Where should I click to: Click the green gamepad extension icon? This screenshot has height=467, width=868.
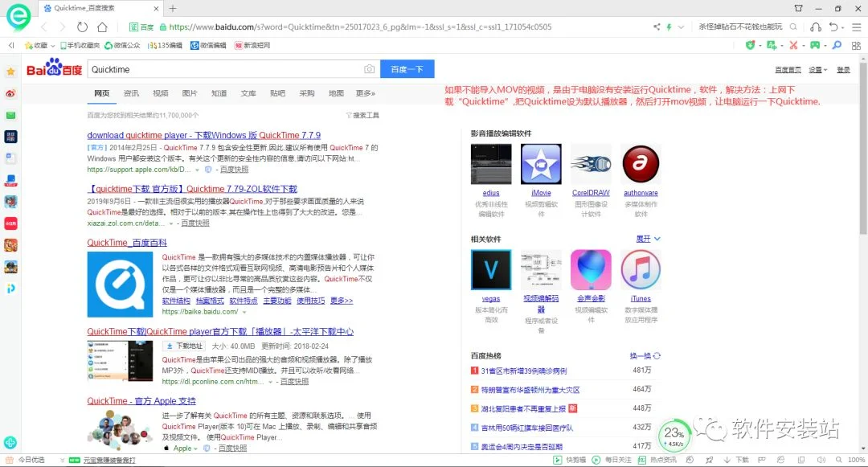pyautogui.click(x=815, y=45)
